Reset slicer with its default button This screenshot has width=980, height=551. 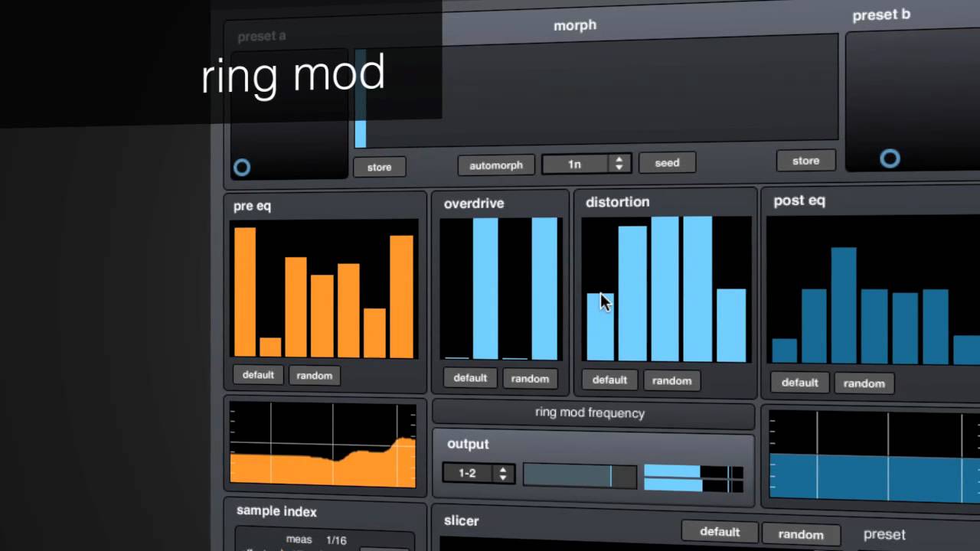coord(720,532)
